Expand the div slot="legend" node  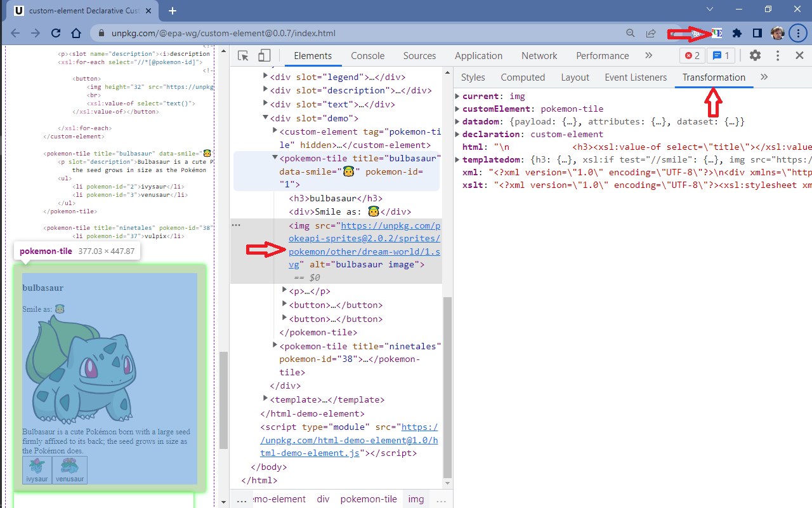coord(266,77)
